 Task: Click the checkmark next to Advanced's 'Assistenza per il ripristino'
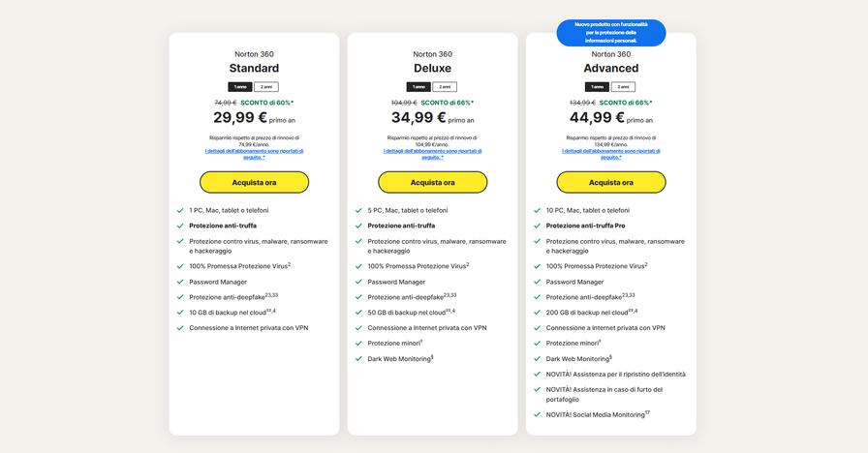coord(537,375)
